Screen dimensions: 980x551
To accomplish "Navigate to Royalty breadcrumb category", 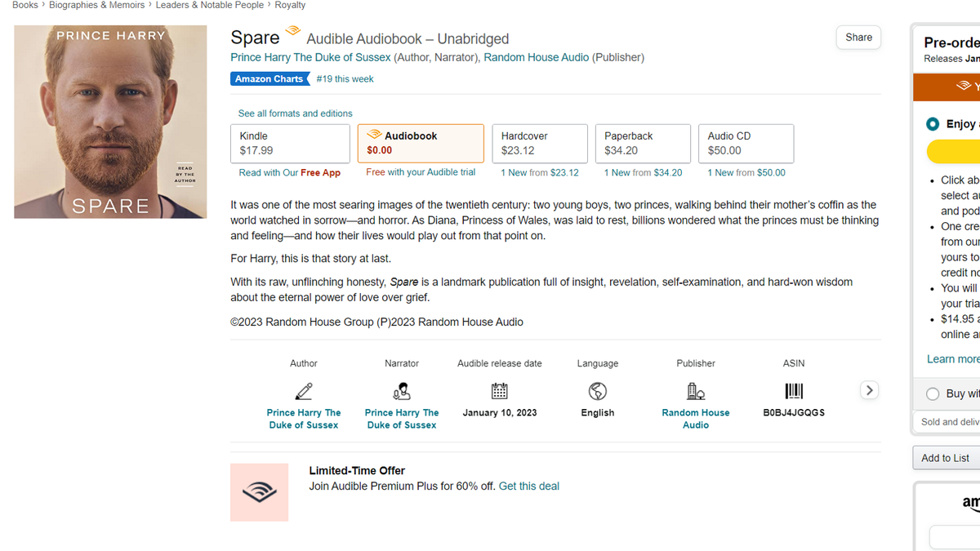I will point(290,5).
